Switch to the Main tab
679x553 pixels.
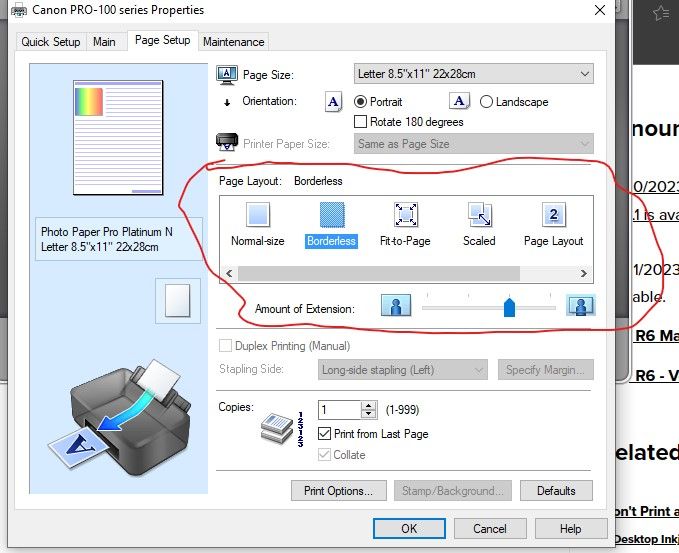pyautogui.click(x=104, y=42)
